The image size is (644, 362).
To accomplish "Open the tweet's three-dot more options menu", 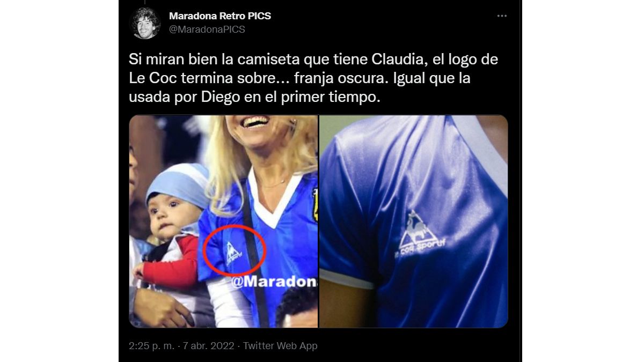I will (x=502, y=16).
